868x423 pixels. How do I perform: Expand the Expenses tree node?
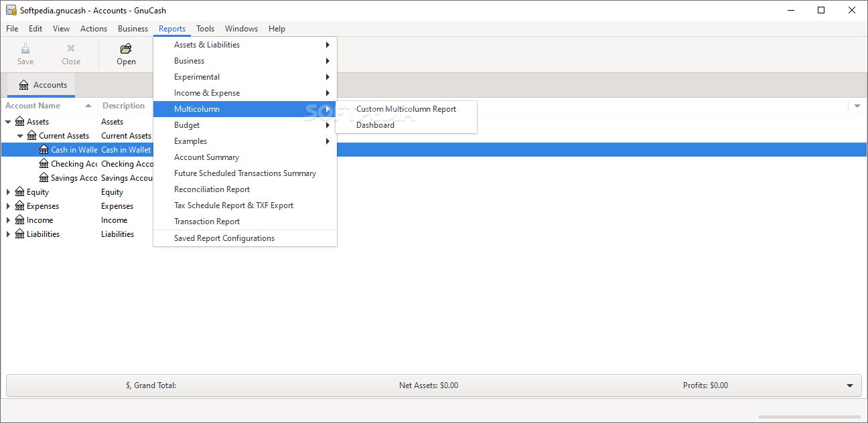[8, 206]
